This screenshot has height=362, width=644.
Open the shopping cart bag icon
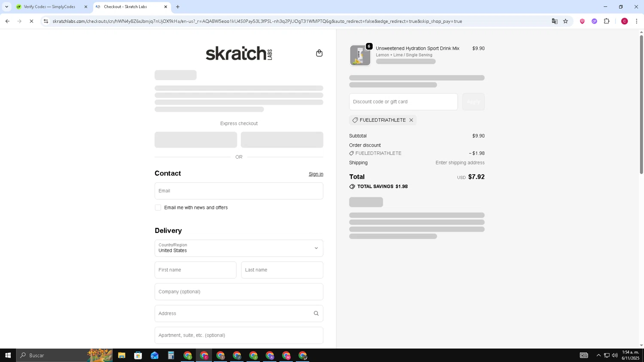coord(319,53)
